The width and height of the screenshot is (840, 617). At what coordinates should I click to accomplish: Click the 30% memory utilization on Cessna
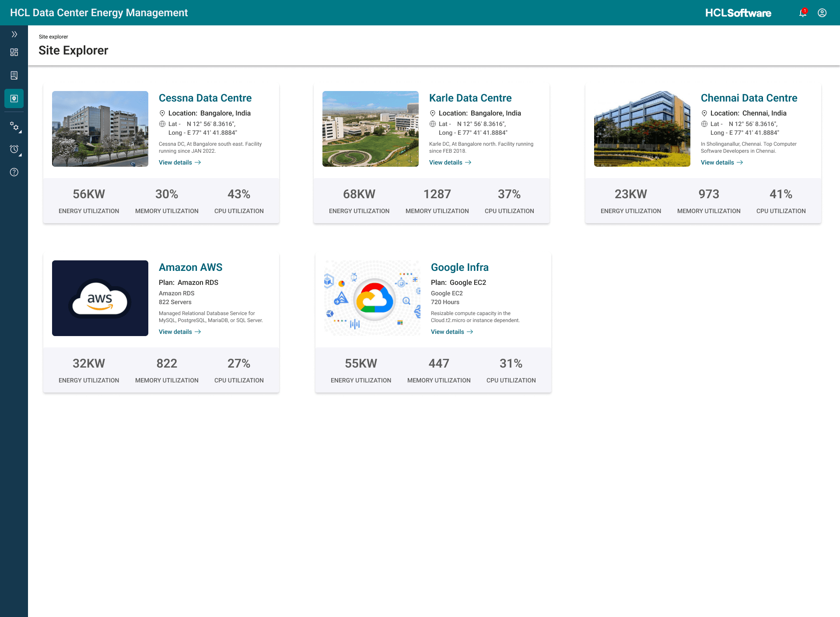(167, 194)
